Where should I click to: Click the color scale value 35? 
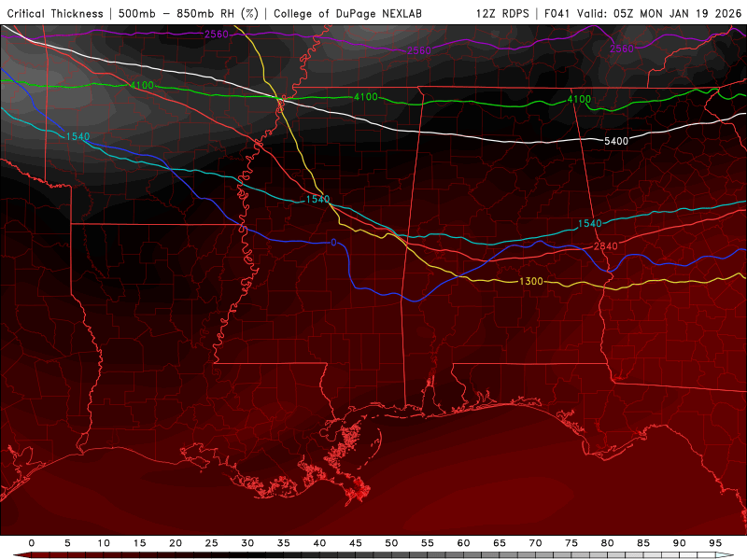click(284, 543)
